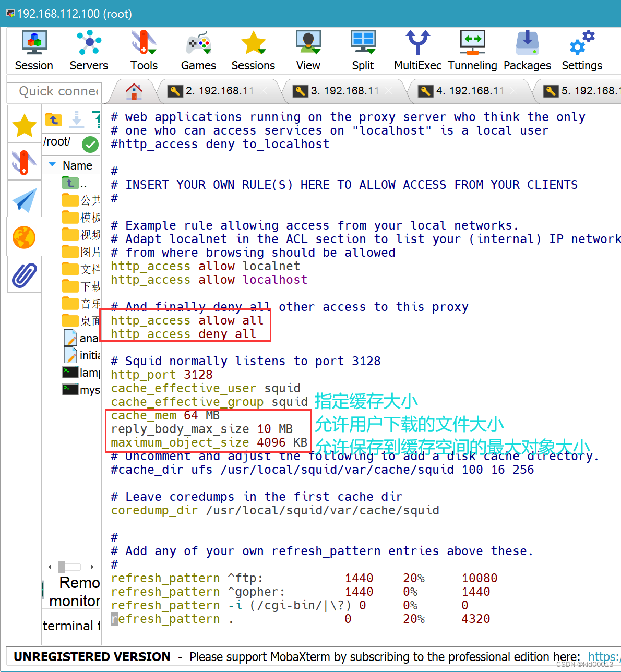Screen dimensions: 621x672
Task: Select the Split toolbar icon
Action: pos(363,51)
